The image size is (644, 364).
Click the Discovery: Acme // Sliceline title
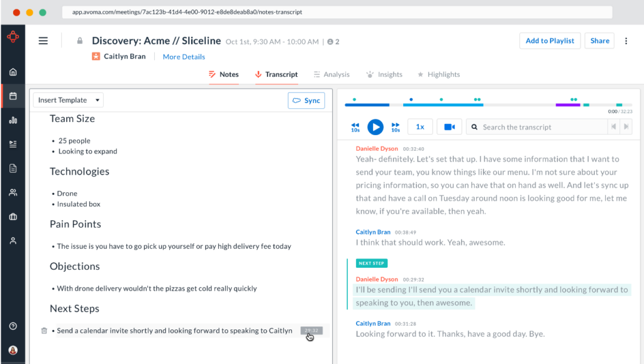pyautogui.click(x=157, y=41)
